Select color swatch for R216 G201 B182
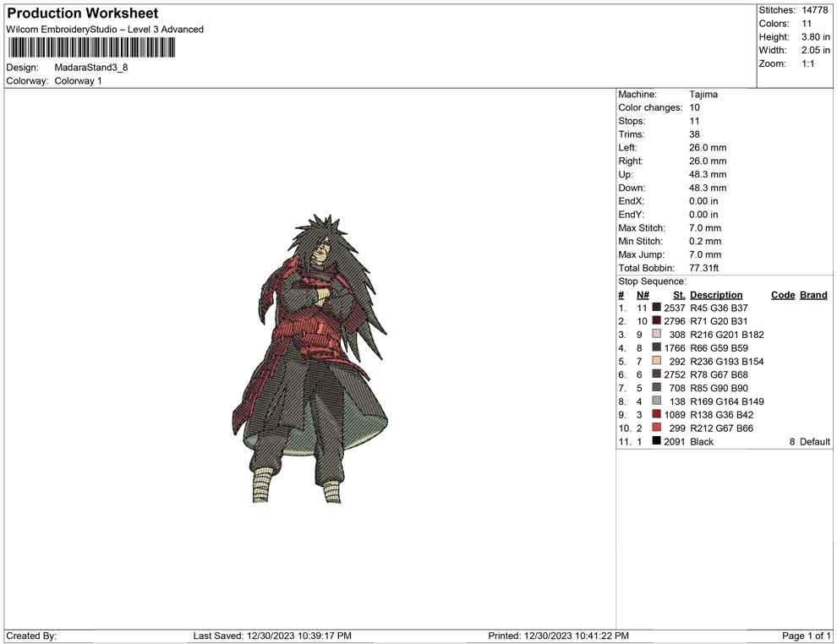Image resolution: width=837 pixels, height=644 pixels. coord(657,334)
